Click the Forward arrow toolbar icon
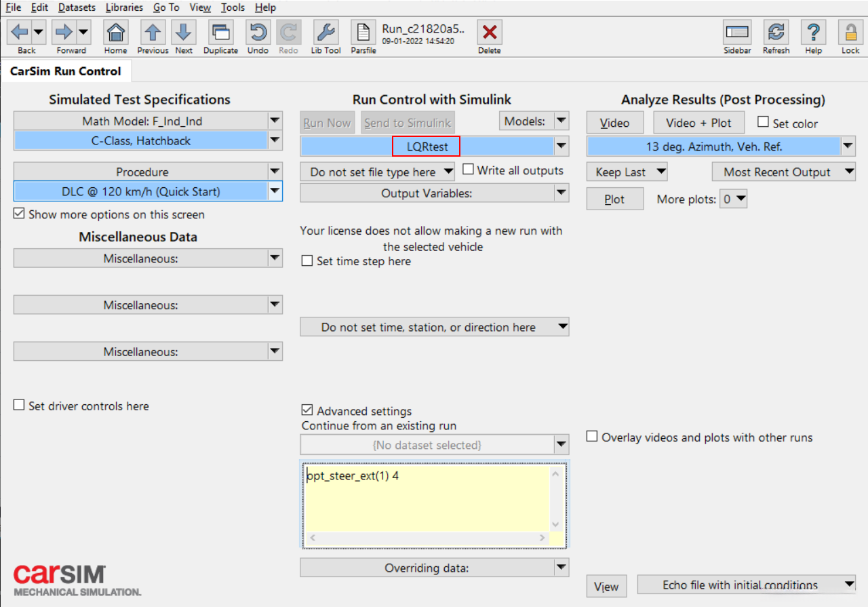 point(64,32)
